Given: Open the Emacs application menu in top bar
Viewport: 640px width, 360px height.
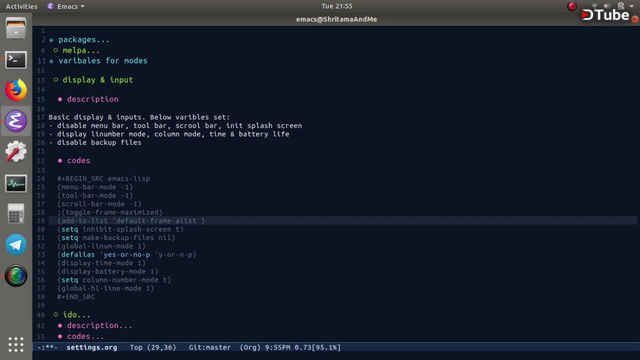Looking at the screenshot, I should point(66,6).
